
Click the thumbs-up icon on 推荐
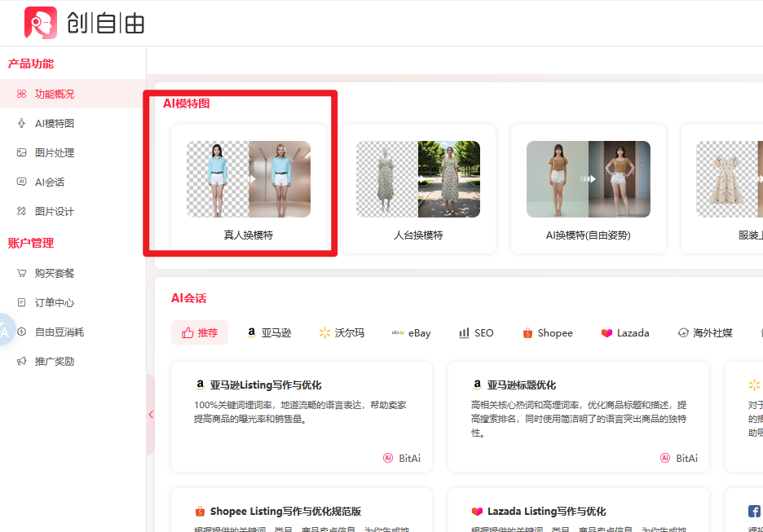[x=187, y=332]
